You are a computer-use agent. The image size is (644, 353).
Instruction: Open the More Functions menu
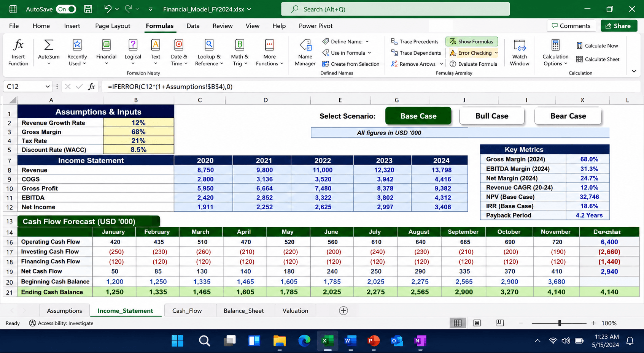pyautogui.click(x=269, y=52)
